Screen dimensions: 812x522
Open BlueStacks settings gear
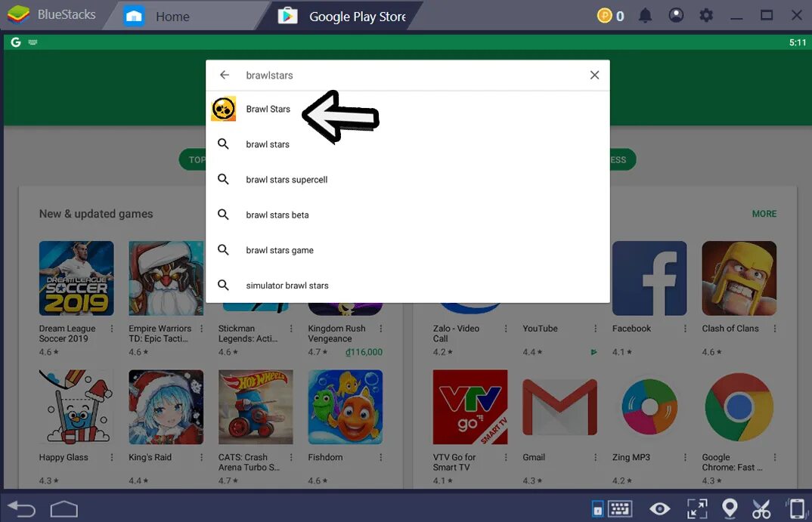[706, 16]
